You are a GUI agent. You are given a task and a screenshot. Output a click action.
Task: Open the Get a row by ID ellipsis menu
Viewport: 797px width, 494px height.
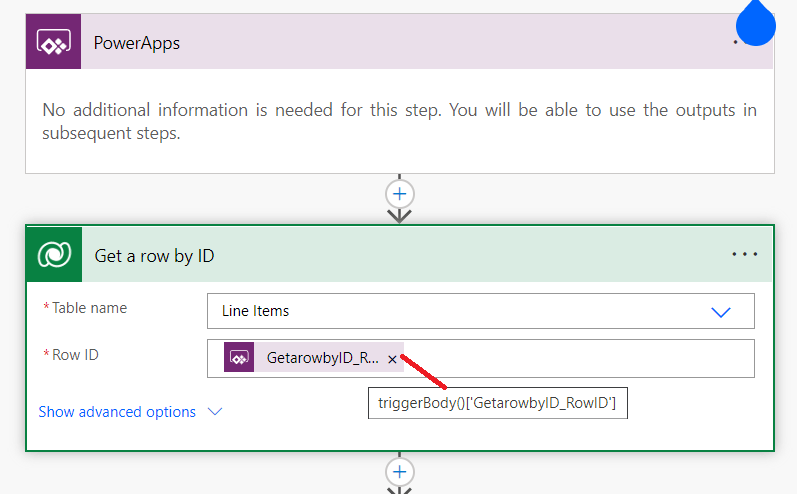pyautogui.click(x=745, y=255)
